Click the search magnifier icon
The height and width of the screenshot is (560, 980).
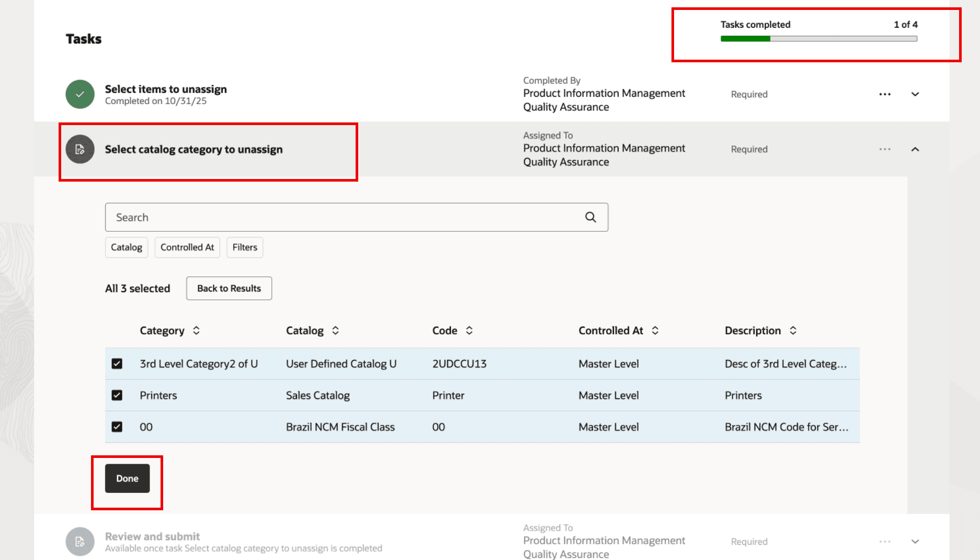coord(590,217)
